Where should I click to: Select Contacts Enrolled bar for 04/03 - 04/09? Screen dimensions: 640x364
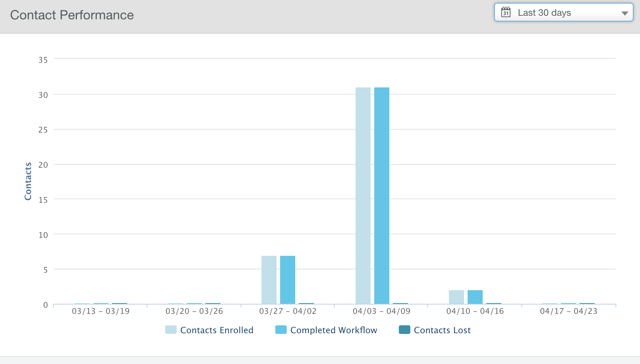pos(363,195)
